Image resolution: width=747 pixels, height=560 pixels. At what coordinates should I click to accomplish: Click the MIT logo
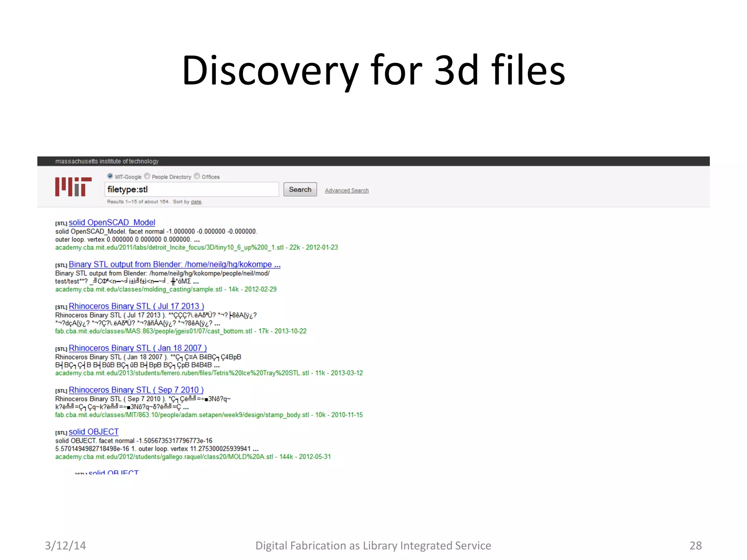(73, 187)
